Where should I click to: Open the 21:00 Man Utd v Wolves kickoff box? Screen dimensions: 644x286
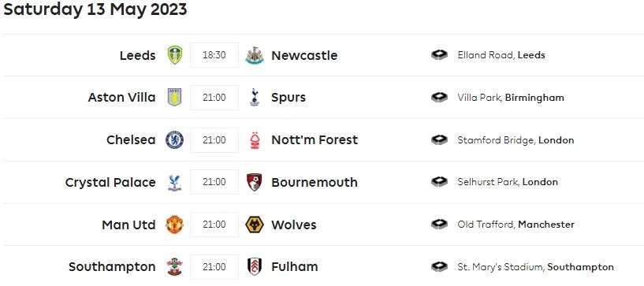click(x=214, y=225)
